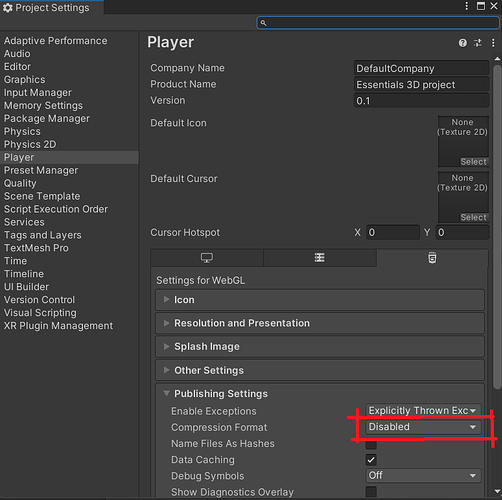This screenshot has height=500, width=502.
Task: Enable Show Diagnostics Overlay checkbox
Action: (x=371, y=491)
